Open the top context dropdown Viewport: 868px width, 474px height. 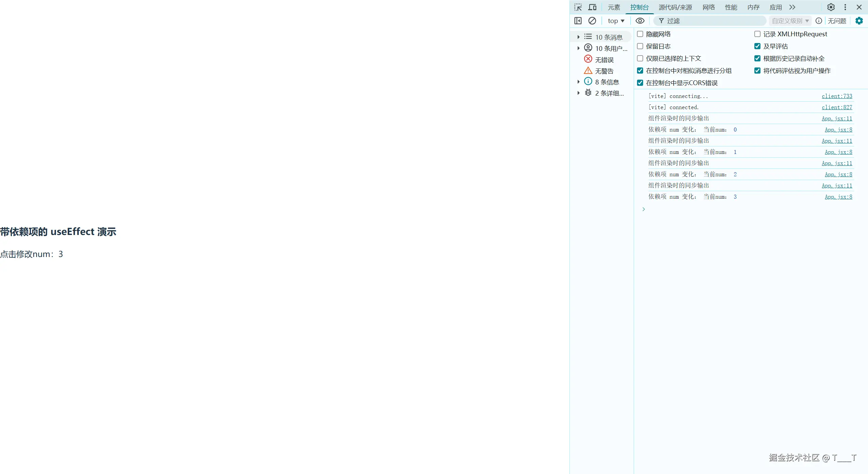tap(616, 21)
